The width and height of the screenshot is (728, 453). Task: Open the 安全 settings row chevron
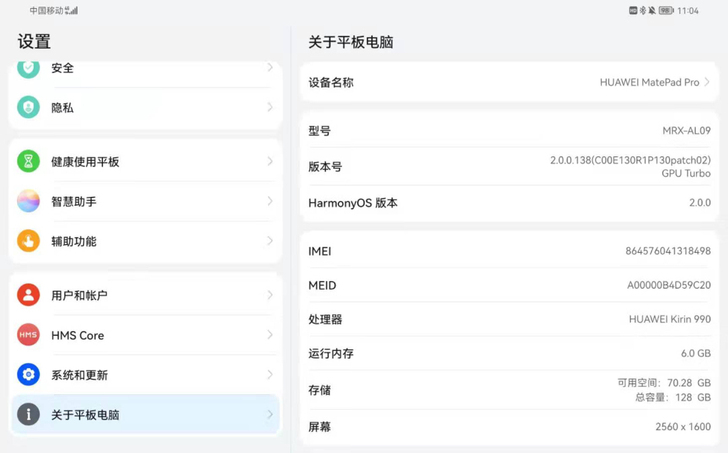[270, 68]
